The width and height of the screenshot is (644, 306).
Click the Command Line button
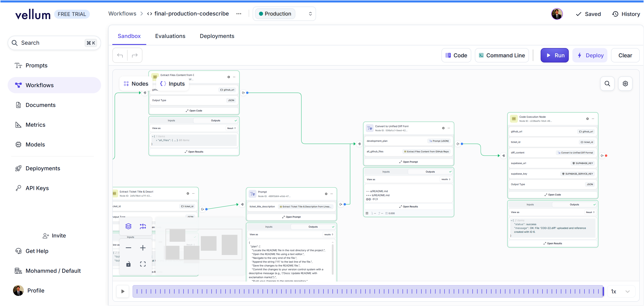pyautogui.click(x=502, y=55)
